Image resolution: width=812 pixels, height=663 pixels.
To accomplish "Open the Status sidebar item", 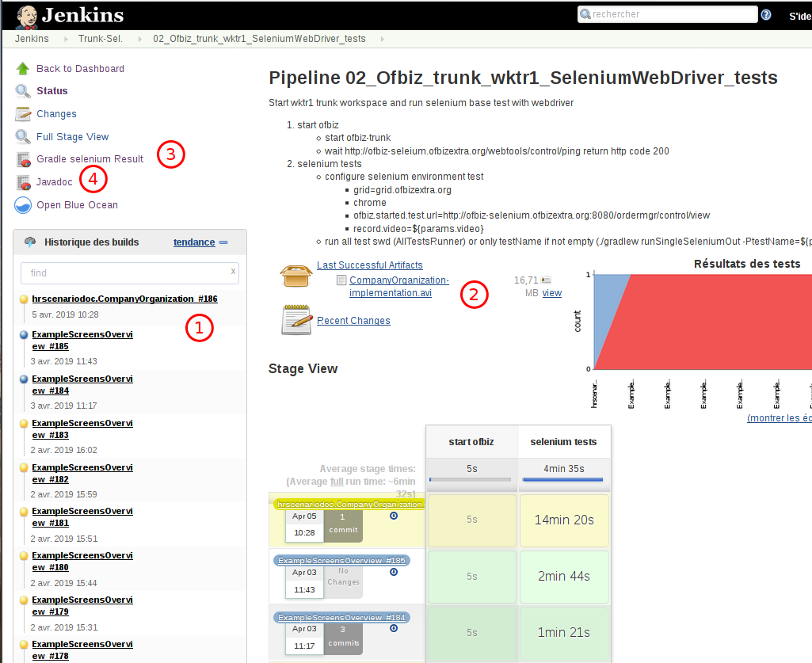I will coord(51,91).
